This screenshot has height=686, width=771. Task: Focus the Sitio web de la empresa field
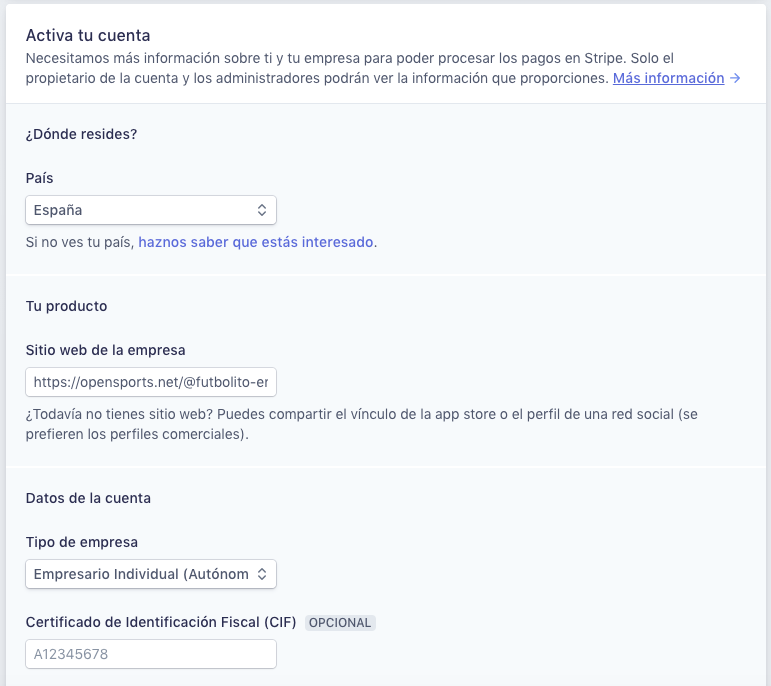[151, 382]
